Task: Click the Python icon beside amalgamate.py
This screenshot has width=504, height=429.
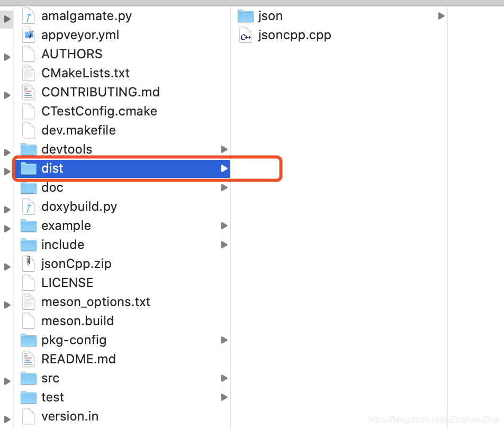Action: tap(29, 16)
